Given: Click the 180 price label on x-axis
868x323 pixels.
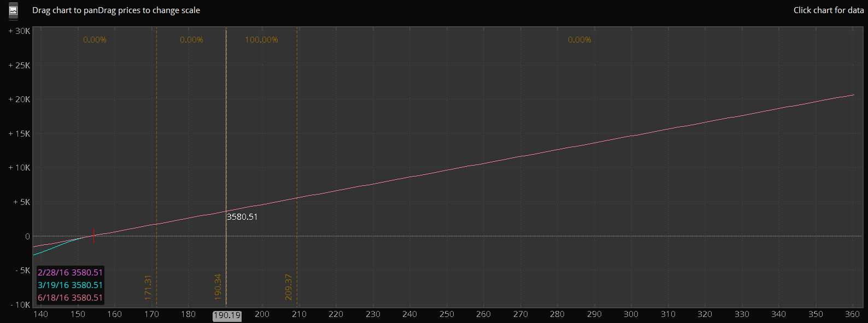Looking at the screenshot, I should tap(188, 314).
